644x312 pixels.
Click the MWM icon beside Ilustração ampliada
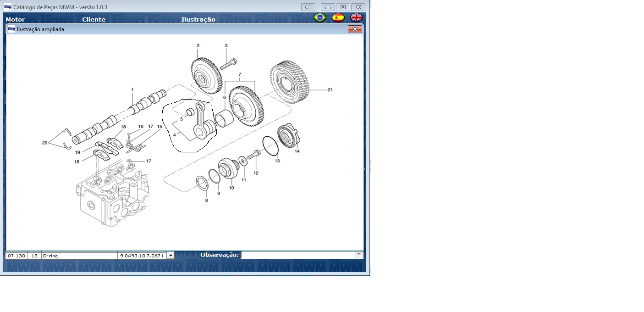[x=11, y=29]
